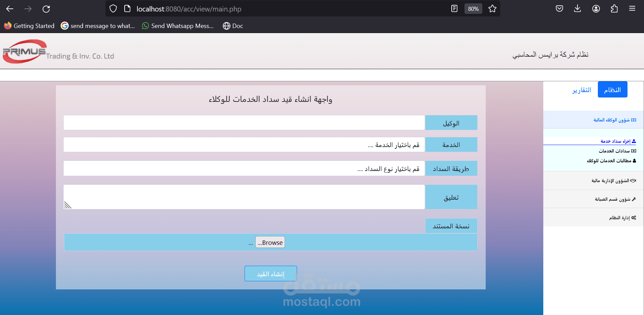Click the الوكيل field label
This screenshot has height=315, width=644.
[x=451, y=123]
